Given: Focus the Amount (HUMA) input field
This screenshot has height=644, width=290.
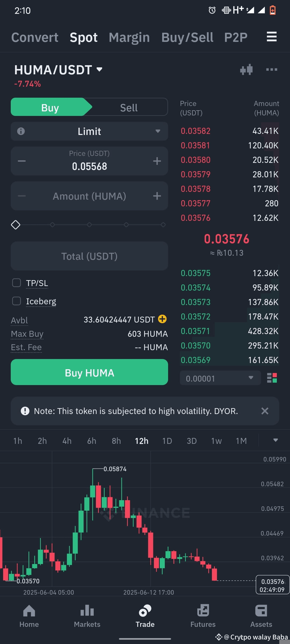Looking at the screenshot, I should coord(89,196).
